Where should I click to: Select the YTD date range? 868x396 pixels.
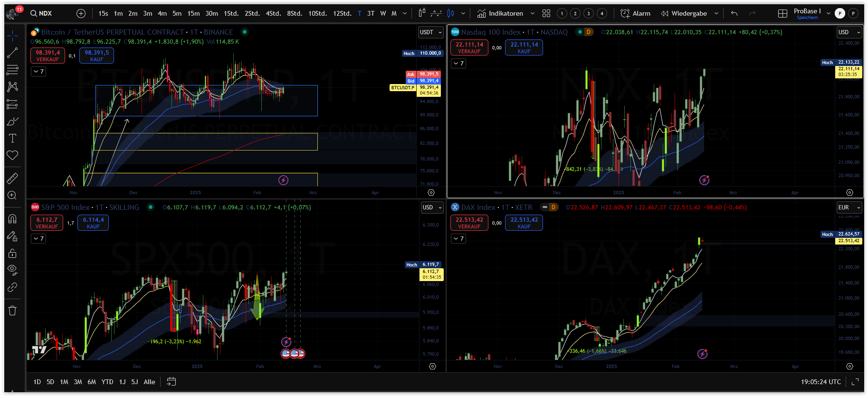tap(107, 382)
